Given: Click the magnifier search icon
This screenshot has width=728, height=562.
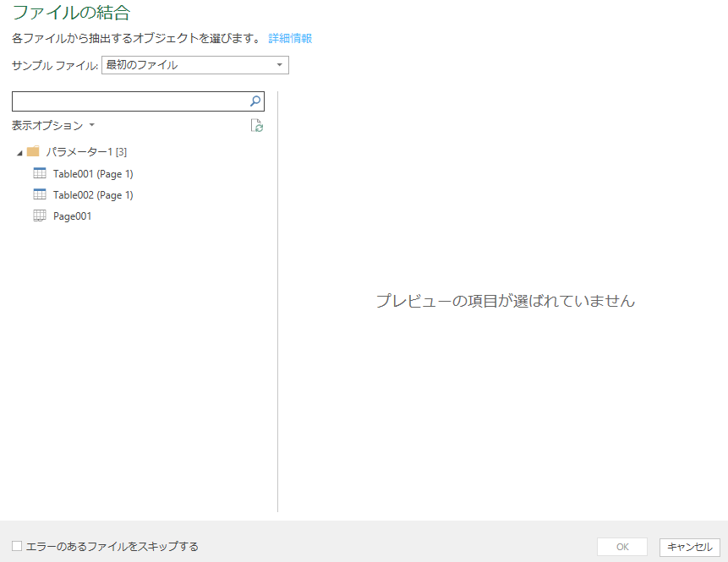Looking at the screenshot, I should point(255,101).
